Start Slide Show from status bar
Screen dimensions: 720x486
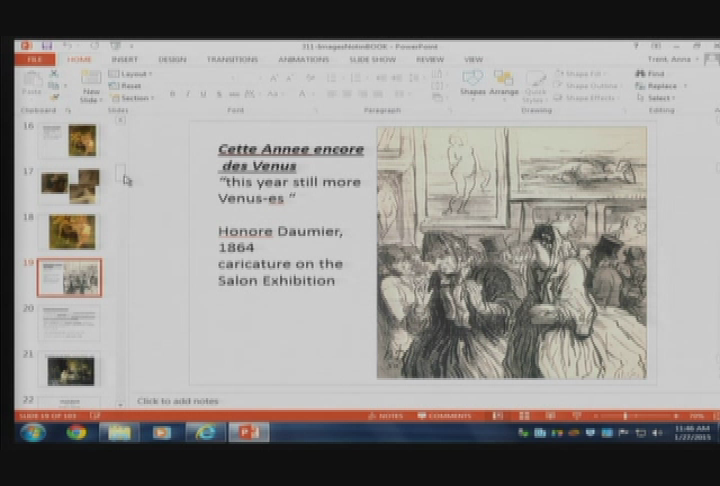(577, 416)
